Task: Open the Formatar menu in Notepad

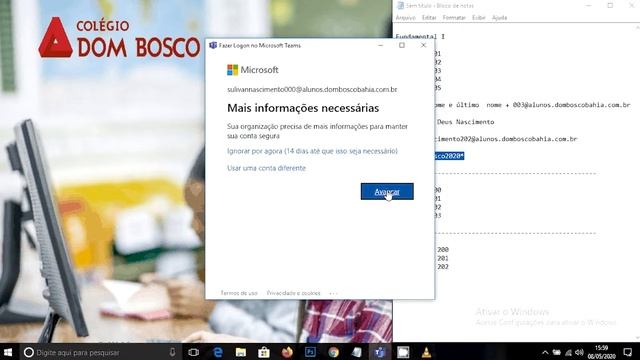Action: [454, 18]
